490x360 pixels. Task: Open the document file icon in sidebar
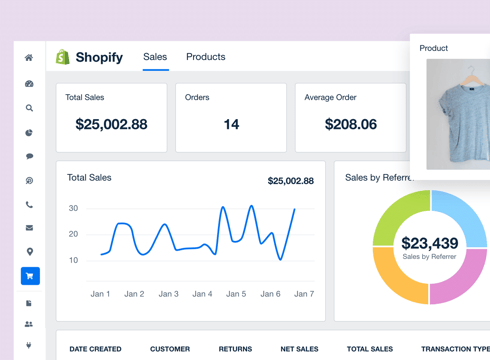29,303
